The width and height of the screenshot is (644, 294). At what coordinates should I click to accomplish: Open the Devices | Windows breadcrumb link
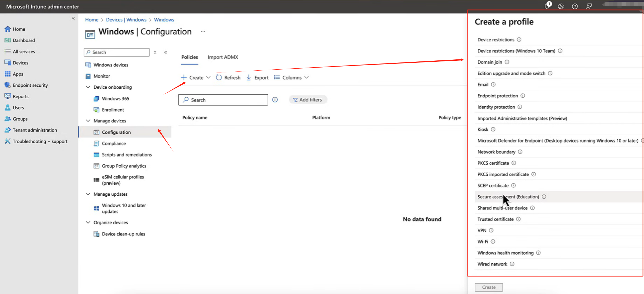126,20
